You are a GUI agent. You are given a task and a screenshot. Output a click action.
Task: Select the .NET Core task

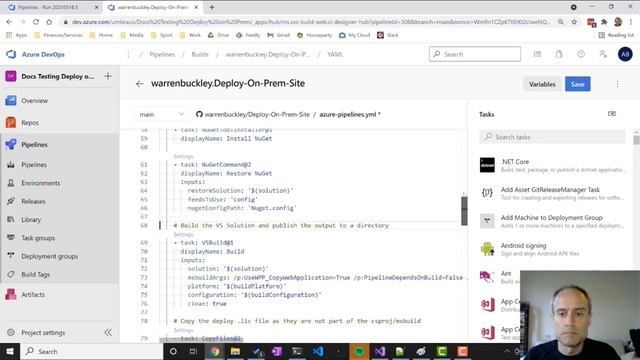552,165
